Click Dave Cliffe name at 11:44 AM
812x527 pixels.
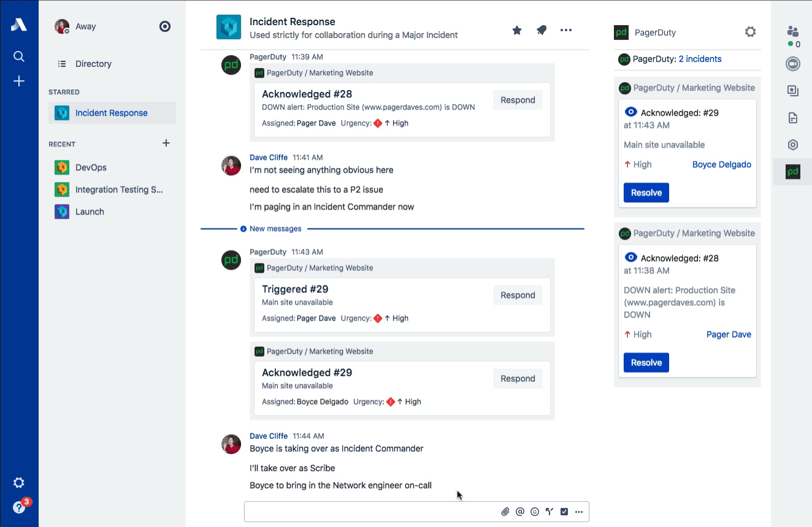click(269, 436)
